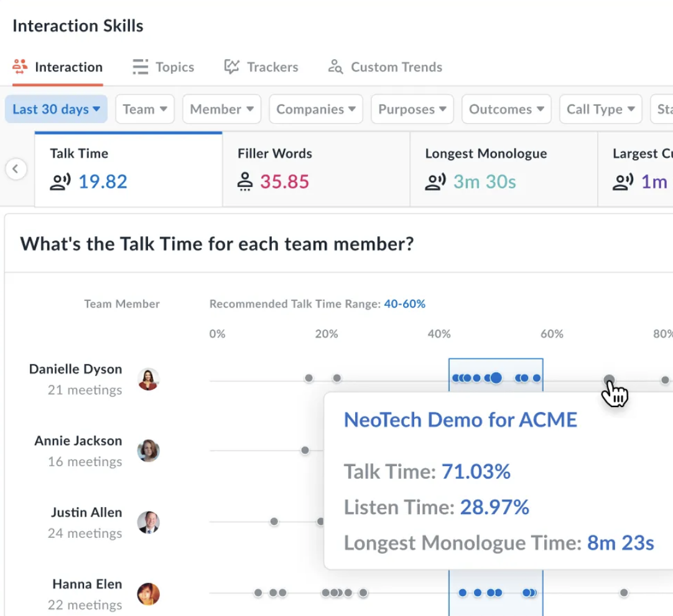This screenshot has width=673, height=616.
Task: Click the 19.82 Talk Time value
Action: (103, 182)
